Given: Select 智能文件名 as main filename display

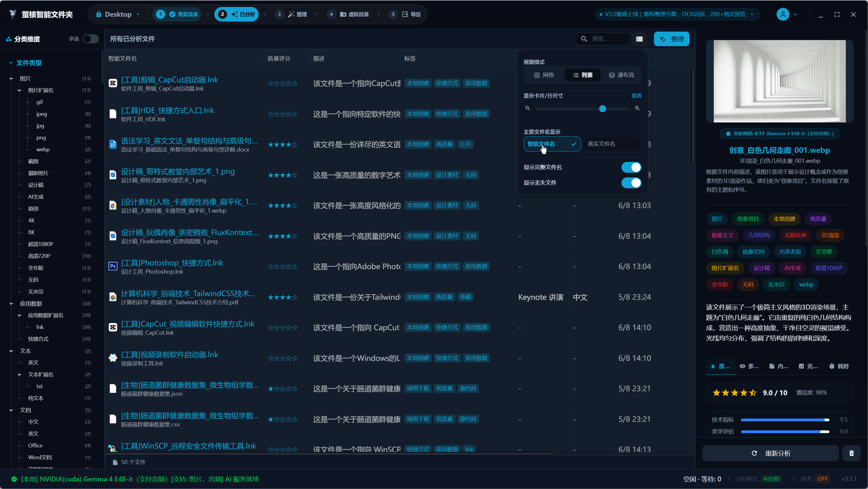Looking at the screenshot, I should pos(552,144).
